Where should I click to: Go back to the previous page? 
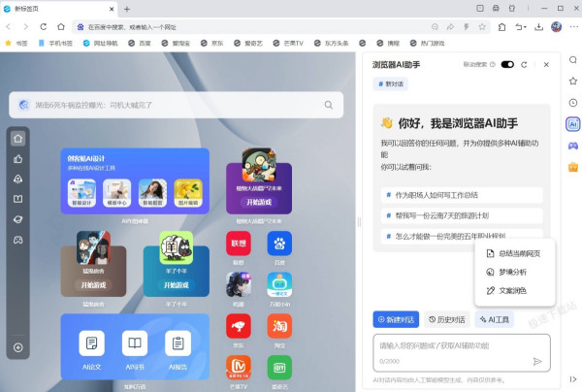[x=8, y=27]
